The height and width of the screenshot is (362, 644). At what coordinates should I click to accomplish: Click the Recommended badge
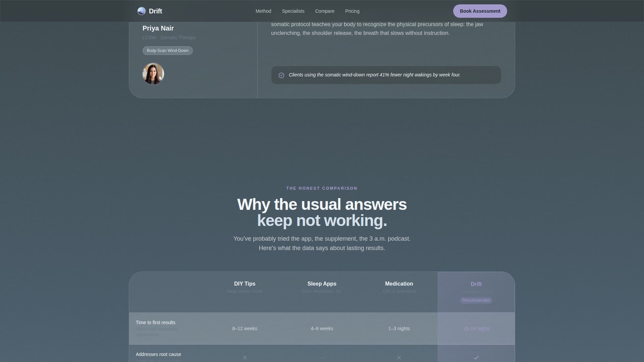click(476, 300)
